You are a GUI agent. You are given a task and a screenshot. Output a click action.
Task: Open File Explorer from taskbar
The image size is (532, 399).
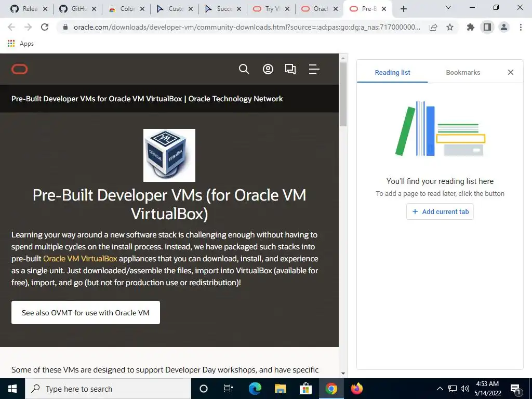click(x=280, y=389)
